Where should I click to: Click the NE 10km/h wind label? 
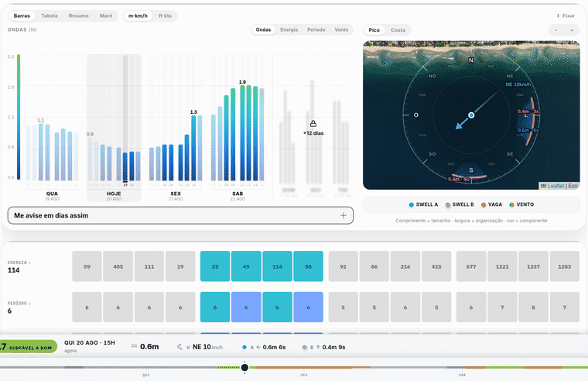[x=518, y=84]
